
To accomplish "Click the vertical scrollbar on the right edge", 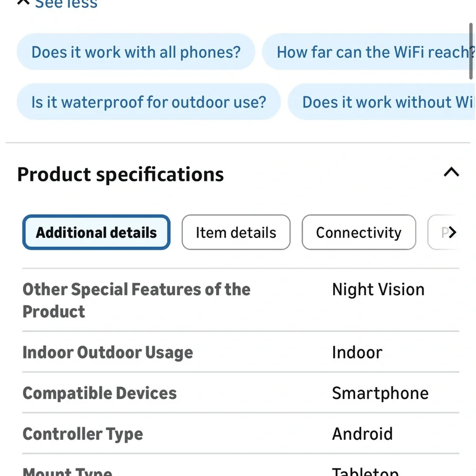I will (x=471, y=51).
